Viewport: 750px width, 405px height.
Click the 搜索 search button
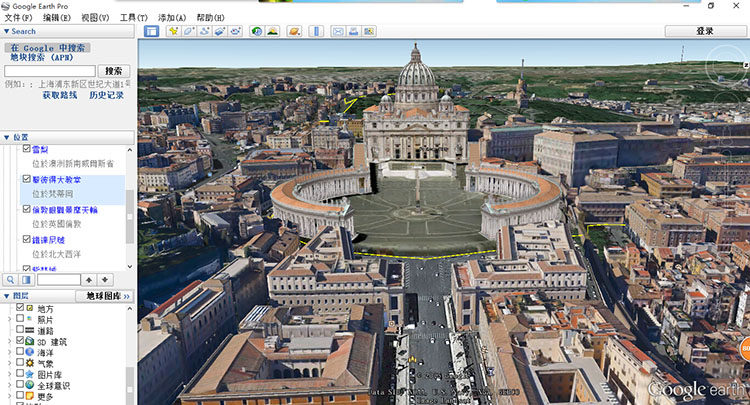tap(114, 71)
